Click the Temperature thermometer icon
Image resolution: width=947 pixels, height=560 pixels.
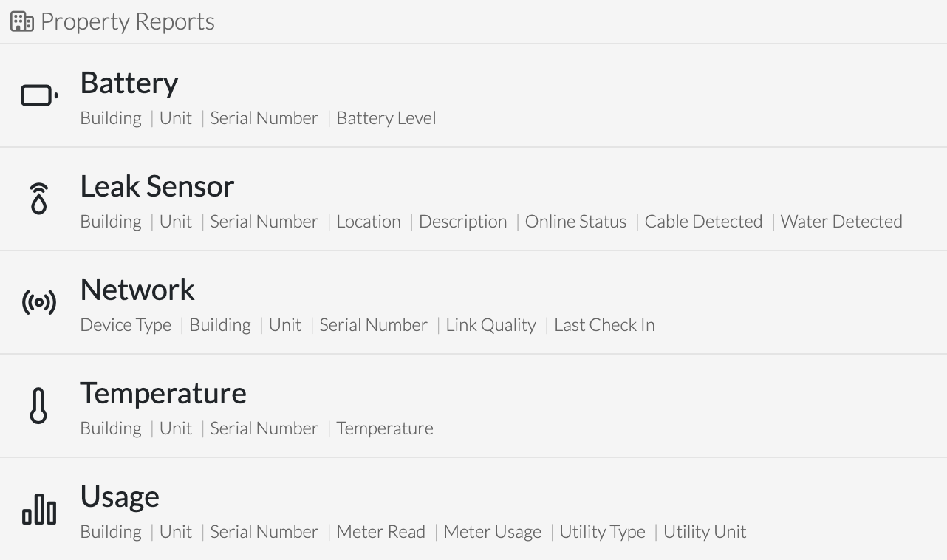click(x=39, y=406)
